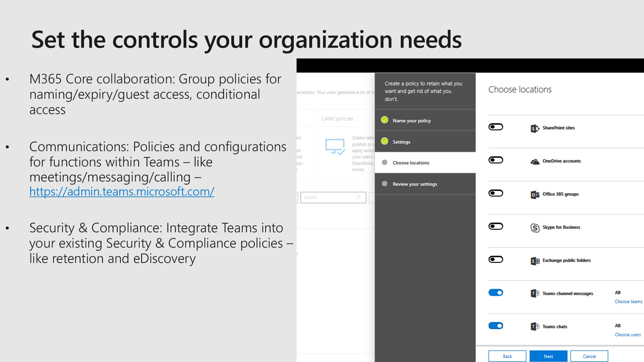644x362 pixels.
Task: Disable the Teams chats toggle
Action: [496, 326]
